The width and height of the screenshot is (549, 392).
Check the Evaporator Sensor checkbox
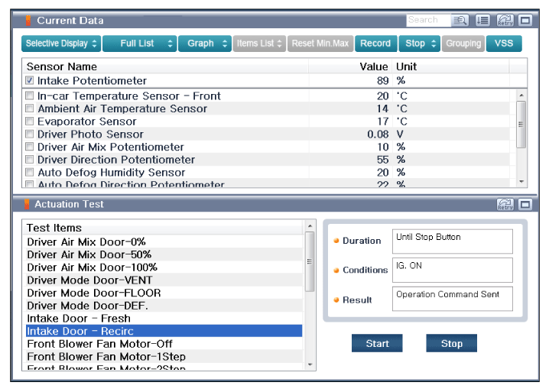(x=30, y=121)
